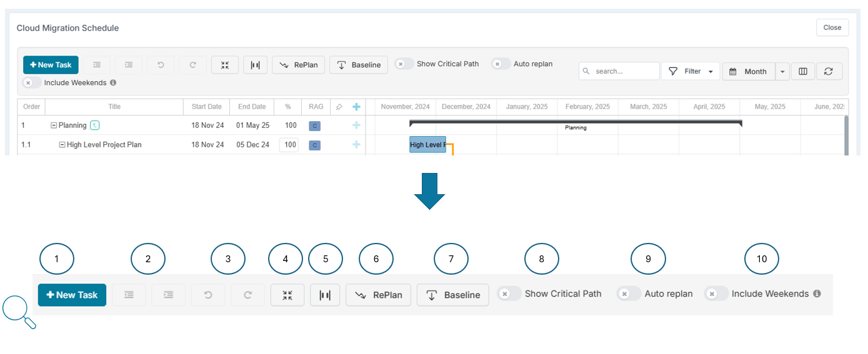Click the outdent icon in the upper toolbar

96,65
